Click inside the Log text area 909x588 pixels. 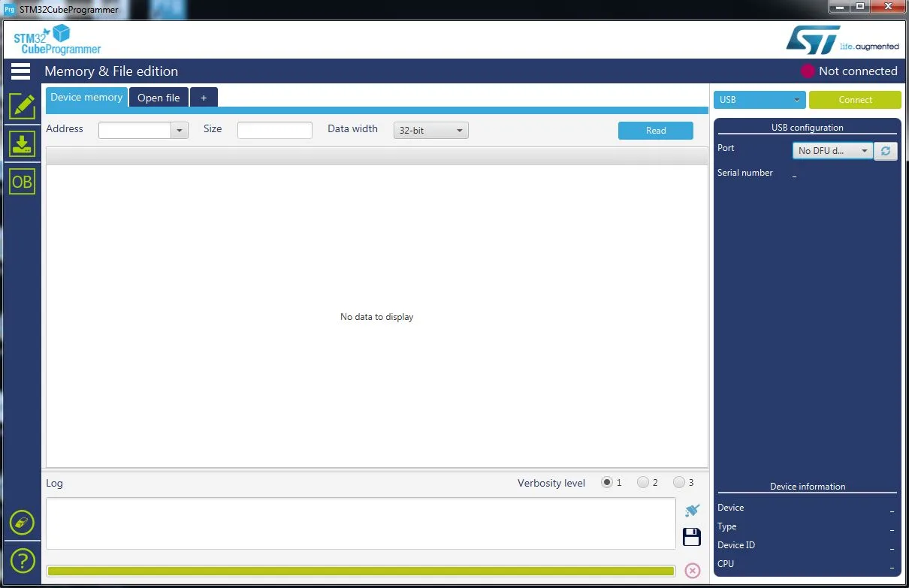[x=361, y=523]
